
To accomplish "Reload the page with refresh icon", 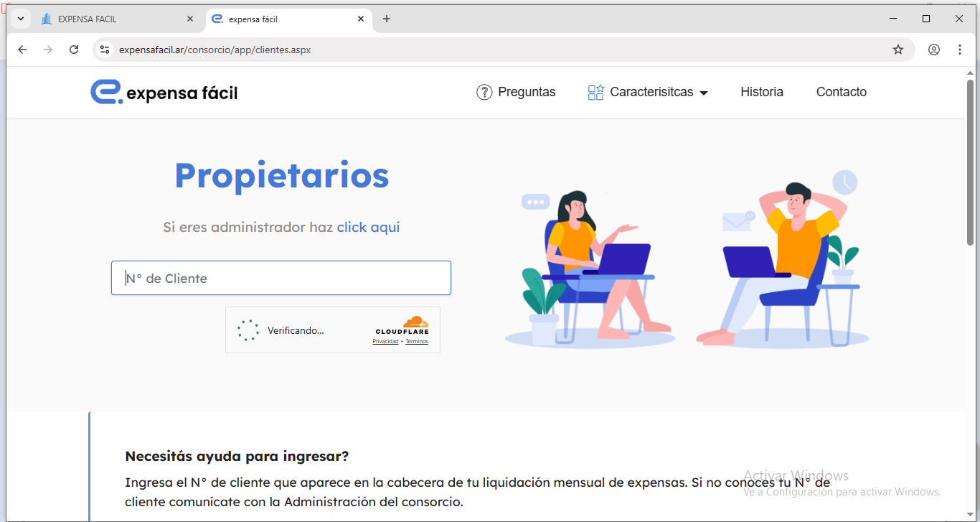I will click(74, 50).
